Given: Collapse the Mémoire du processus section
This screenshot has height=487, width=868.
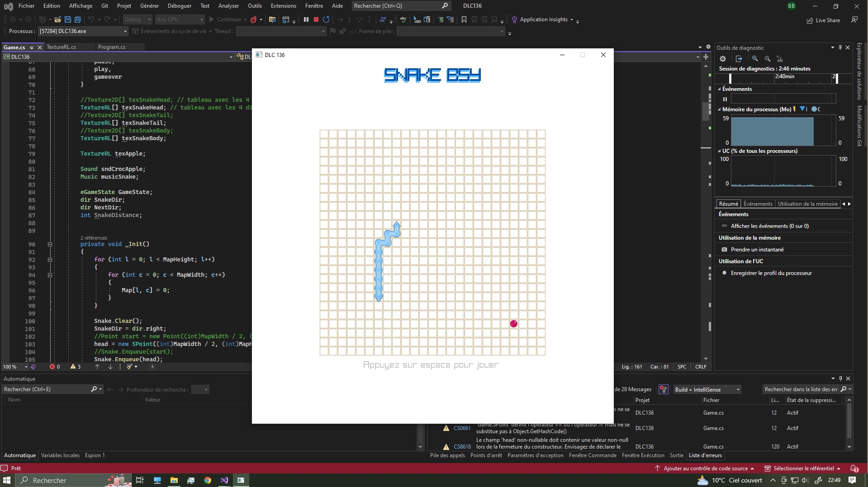Looking at the screenshot, I should (719, 109).
